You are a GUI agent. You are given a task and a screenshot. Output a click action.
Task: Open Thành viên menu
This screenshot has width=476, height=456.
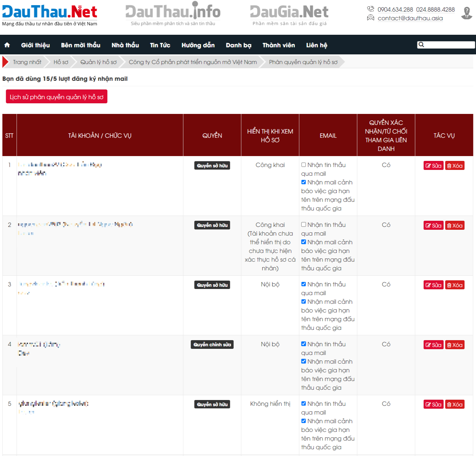coord(279,45)
